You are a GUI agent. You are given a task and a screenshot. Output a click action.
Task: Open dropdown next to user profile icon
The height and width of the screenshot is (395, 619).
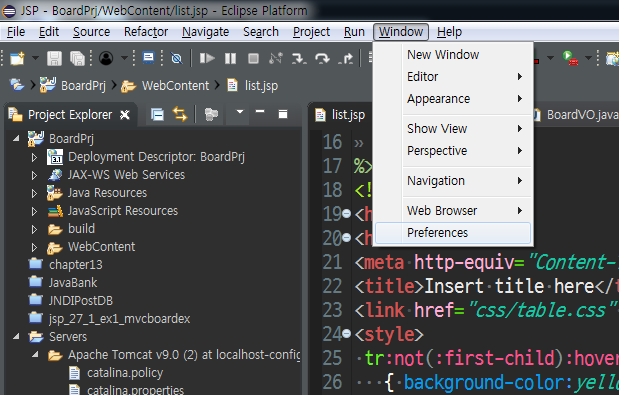coord(124,58)
